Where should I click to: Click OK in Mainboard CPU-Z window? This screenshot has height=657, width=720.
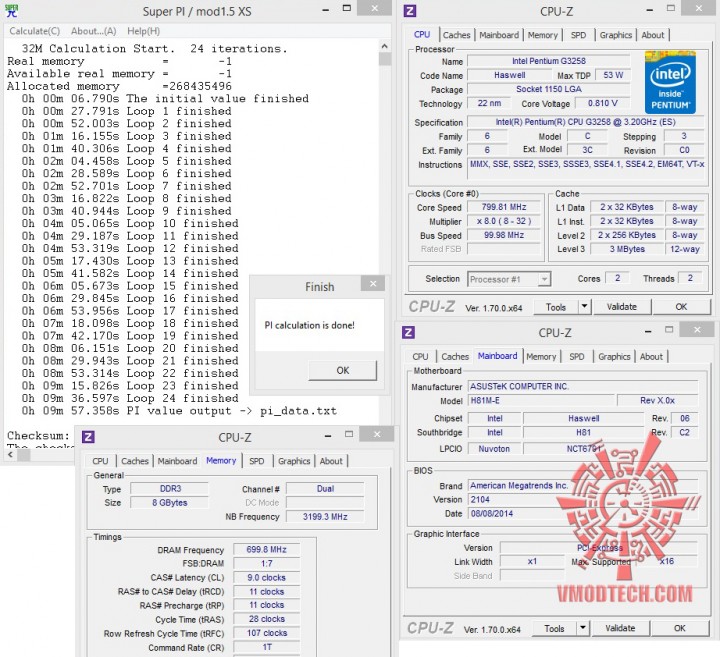(x=680, y=629)
